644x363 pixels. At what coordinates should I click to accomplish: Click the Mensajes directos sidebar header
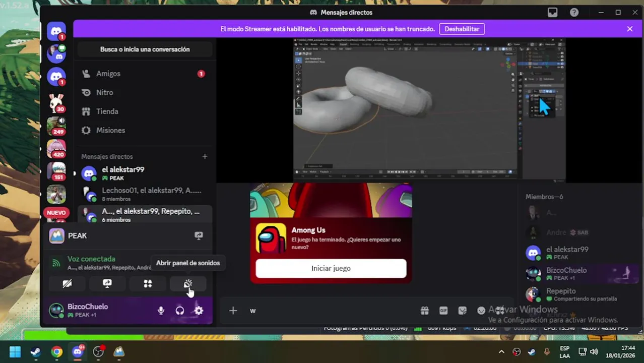tap(107, 156)
